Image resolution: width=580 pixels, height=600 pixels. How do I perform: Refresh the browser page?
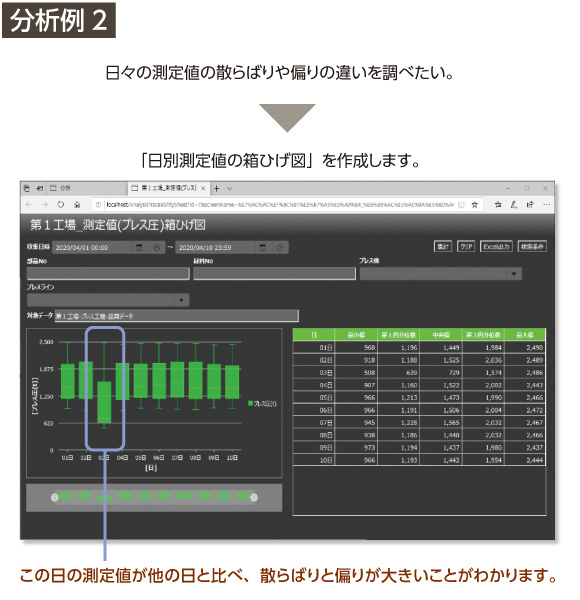pyautogui.click(x=60, y=205)
